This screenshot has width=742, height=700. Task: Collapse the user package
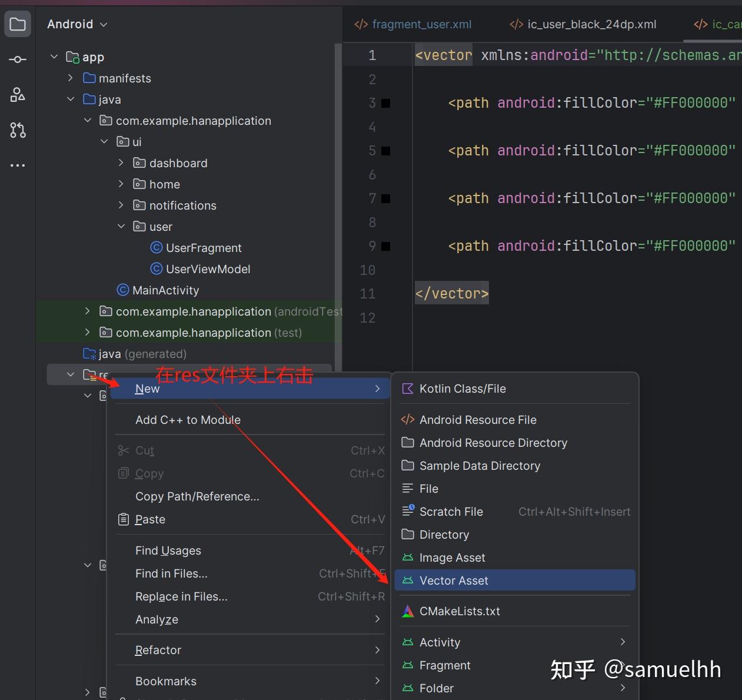click(x=121, y=226)
